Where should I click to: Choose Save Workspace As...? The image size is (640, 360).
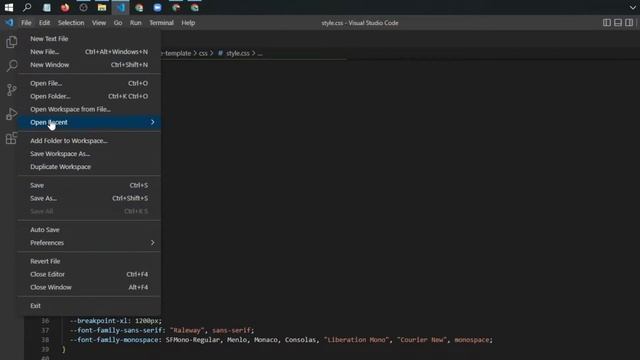89,154
